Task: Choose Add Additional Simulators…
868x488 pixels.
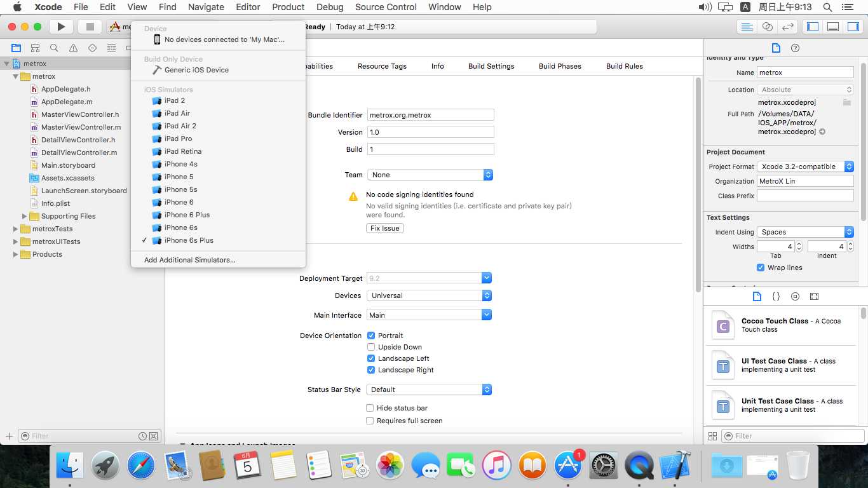Action: tap(218, 260)
